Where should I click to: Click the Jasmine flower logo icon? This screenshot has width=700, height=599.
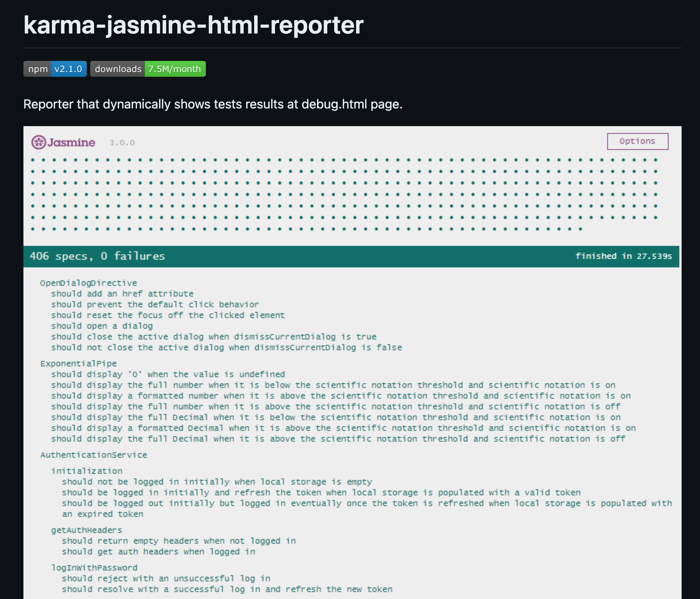(39, 142)
